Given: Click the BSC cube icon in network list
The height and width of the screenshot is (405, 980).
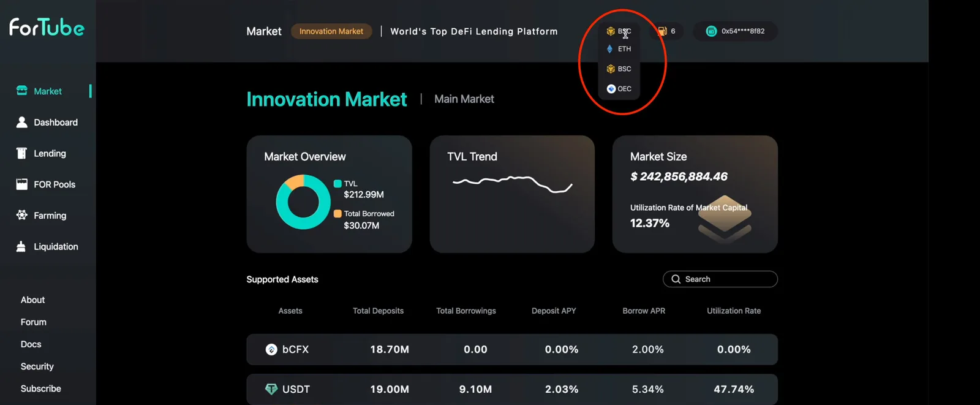Looking at the screenshot, I should pyautogui.click(x=611, y=69).
